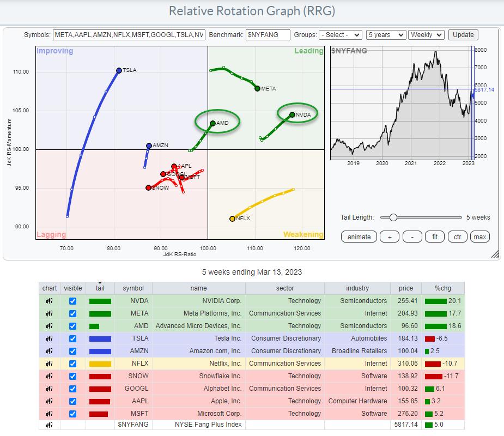Adjust the Tail Length slider
The width and height of the screenshot is (504, 436).
click(393, 217)
